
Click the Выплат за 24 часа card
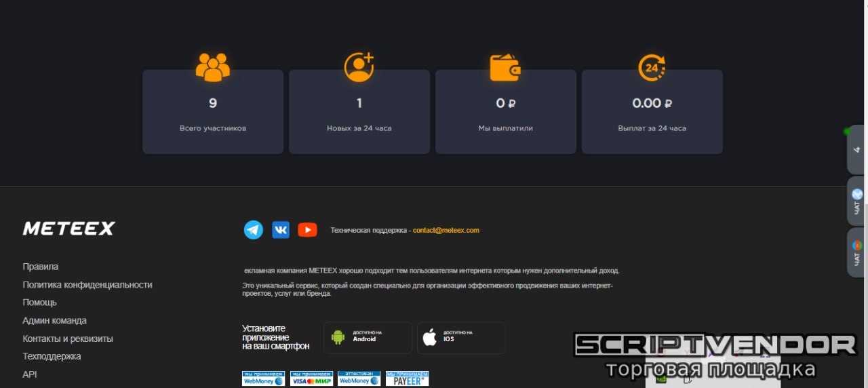(x=652, y=112)
